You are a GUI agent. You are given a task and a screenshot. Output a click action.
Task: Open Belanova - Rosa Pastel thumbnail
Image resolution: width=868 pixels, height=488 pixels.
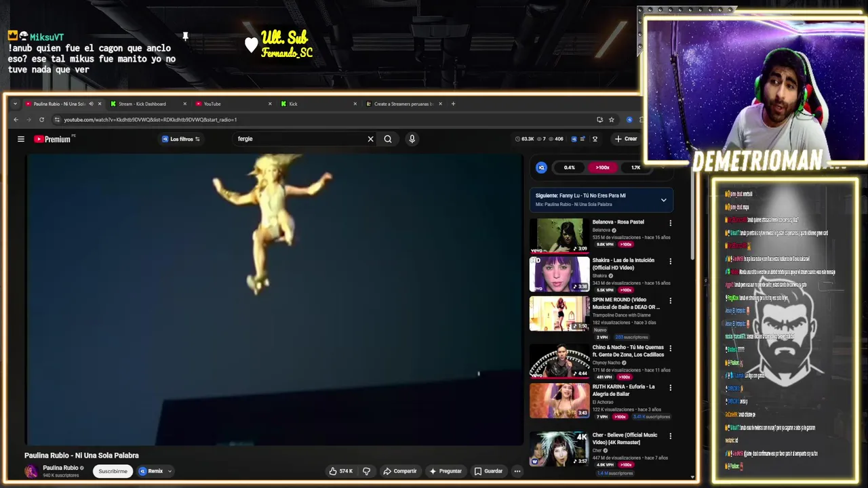[x=559, y=235]
